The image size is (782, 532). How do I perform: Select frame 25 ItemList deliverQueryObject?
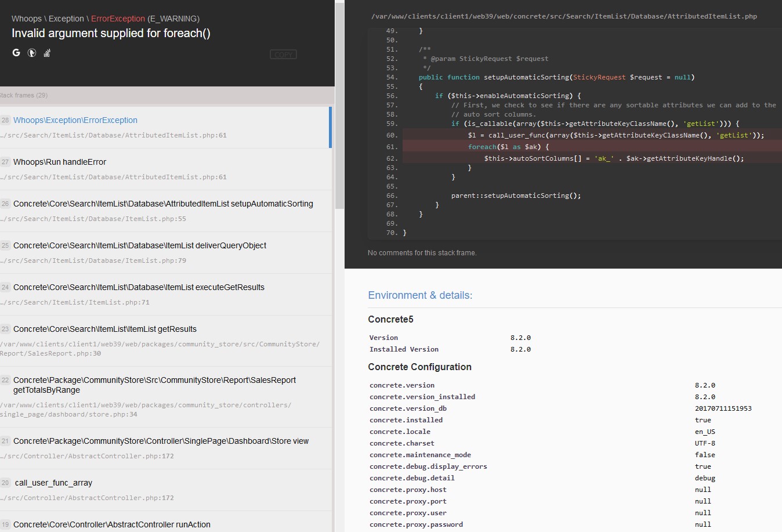pyautogui.click(x=139, y=245)
